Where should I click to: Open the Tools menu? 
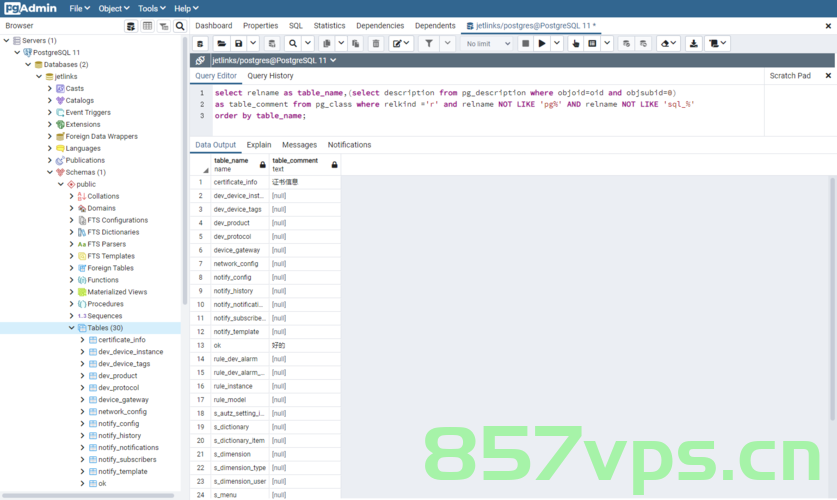(x=152, y=9)
